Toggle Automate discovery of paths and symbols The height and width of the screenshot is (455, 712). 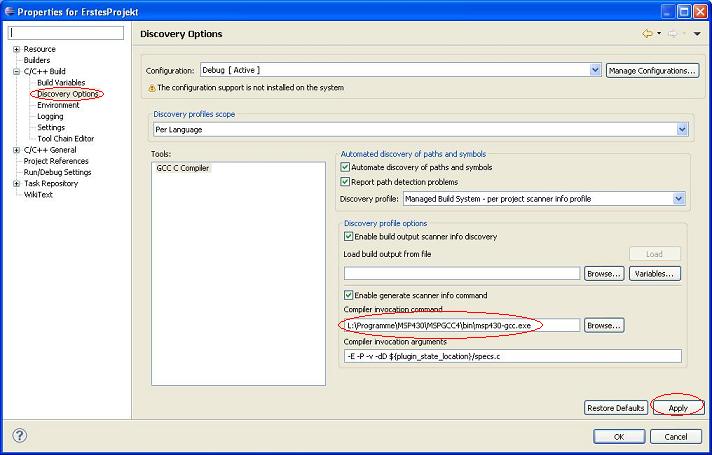coord(345,168)
